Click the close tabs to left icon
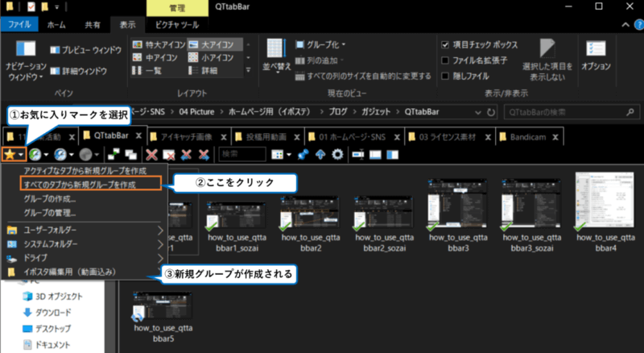Image resolution: width=644 pixels, height=353 pixels. point(186,155)
